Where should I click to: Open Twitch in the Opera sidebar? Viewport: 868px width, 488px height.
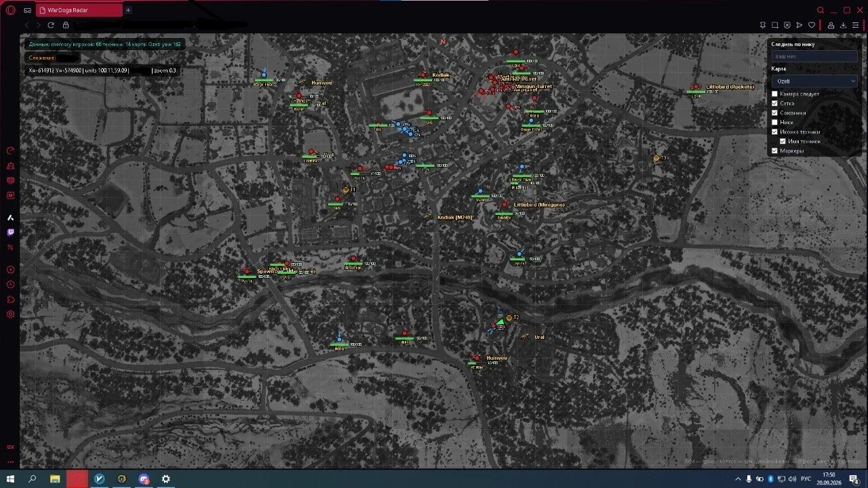10,232
